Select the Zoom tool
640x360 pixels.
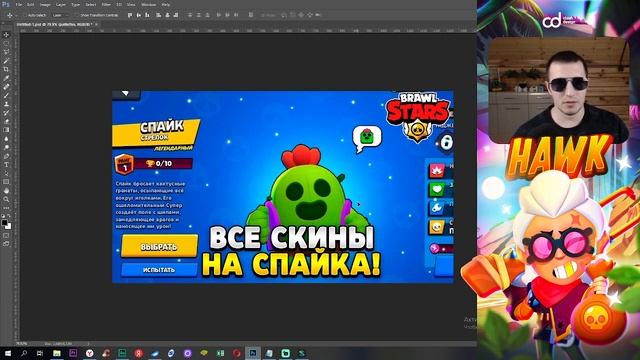coord(7,199)
